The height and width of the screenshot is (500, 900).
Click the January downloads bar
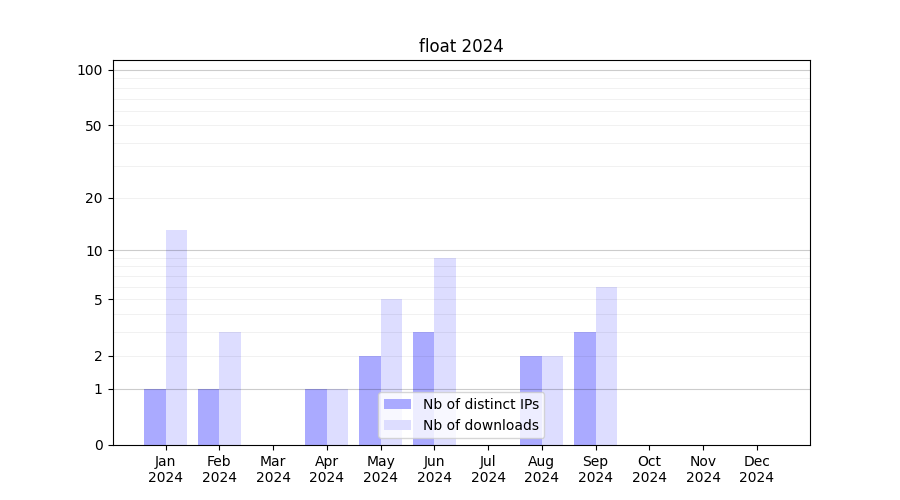tap(176, 337)
